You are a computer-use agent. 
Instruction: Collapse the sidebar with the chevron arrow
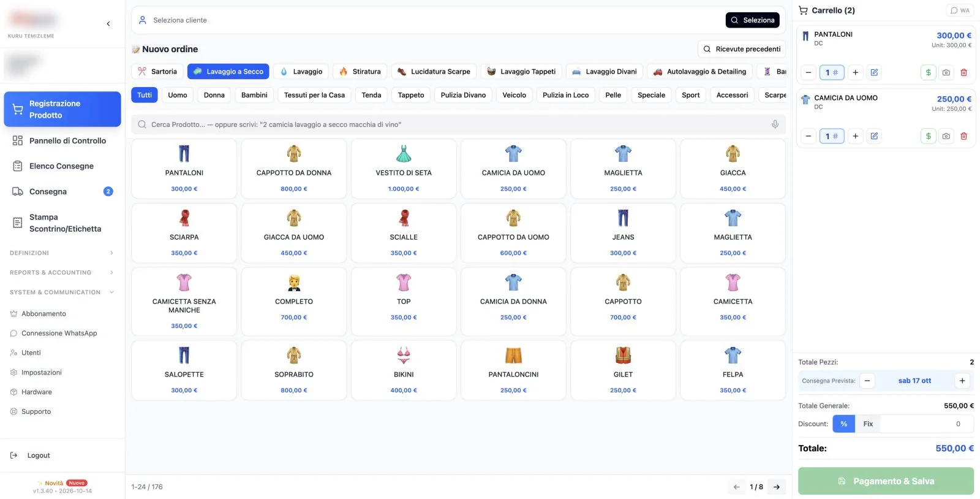[108, 24]
